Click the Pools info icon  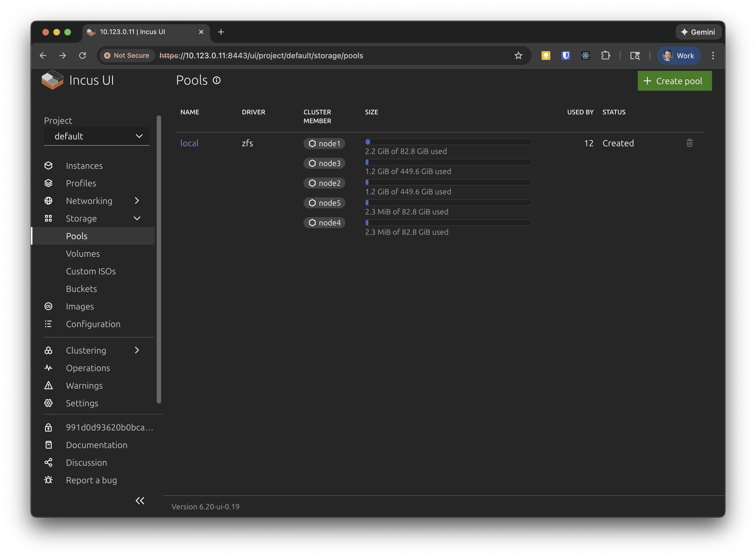(x=217, y=80)
